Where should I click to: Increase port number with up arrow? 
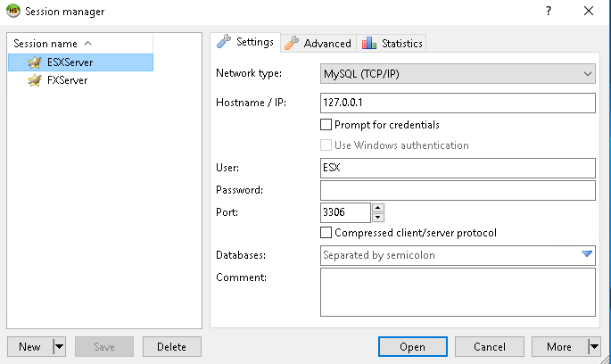[x=378, y=208]
